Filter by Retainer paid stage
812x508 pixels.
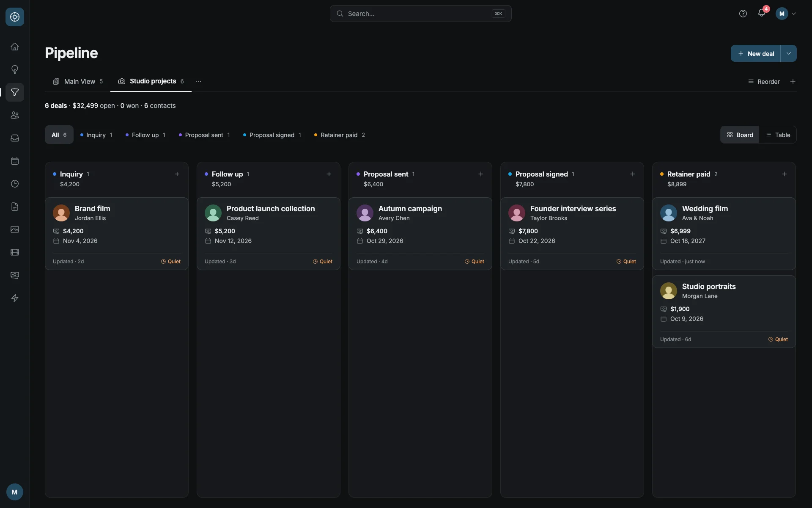pos(340,135)
